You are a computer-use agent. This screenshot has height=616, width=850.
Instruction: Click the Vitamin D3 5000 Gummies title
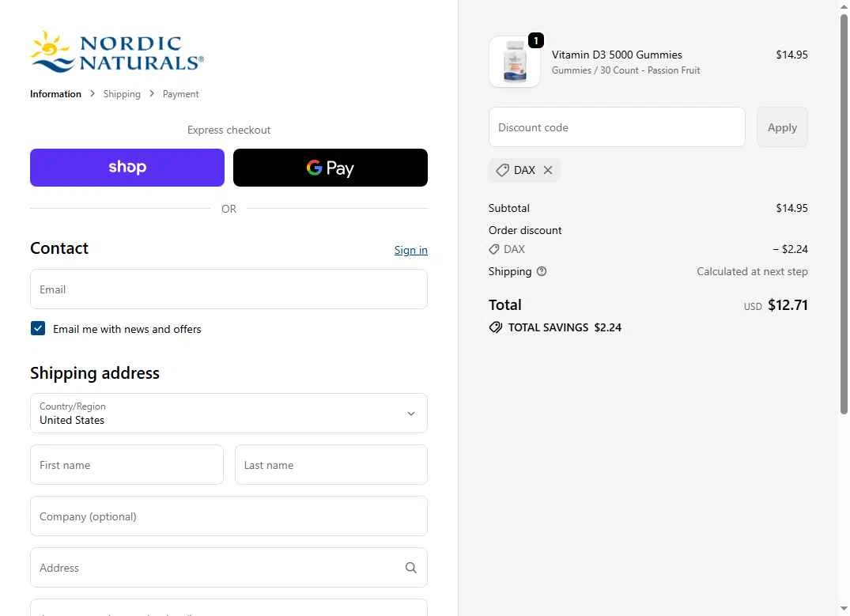(x=617, y=55)
